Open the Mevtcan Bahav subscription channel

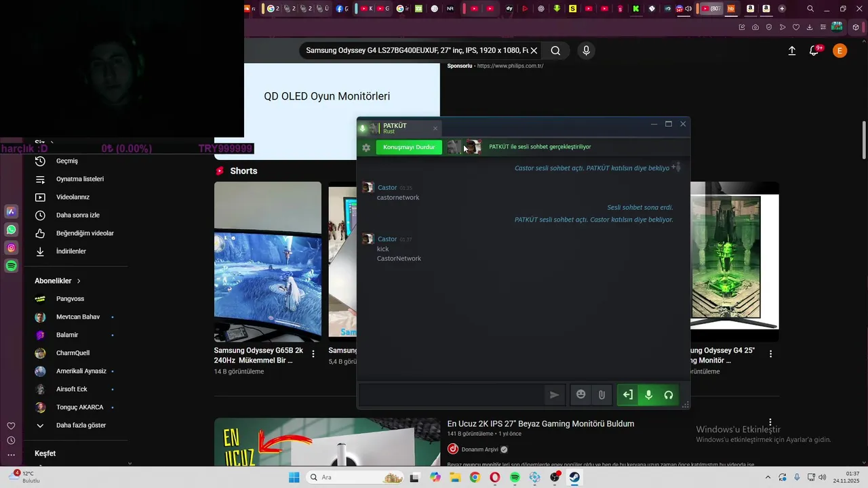coord(77,317)
